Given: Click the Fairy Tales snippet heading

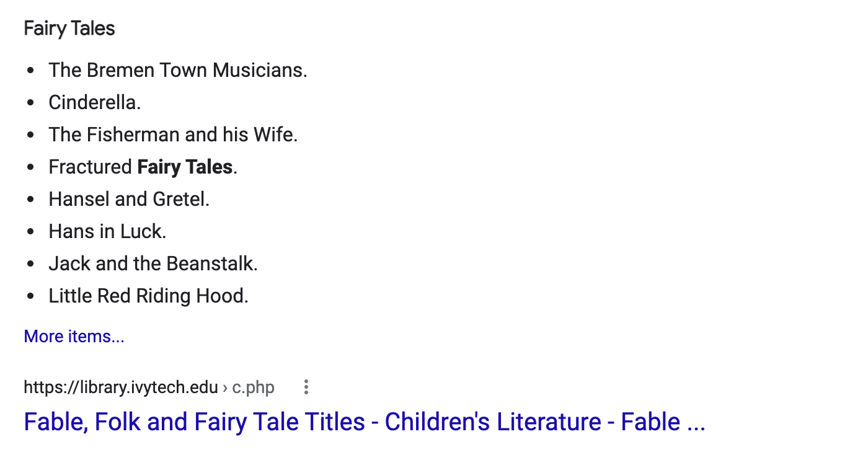Looking at the screenshot, I should click(x=69, y=29).
